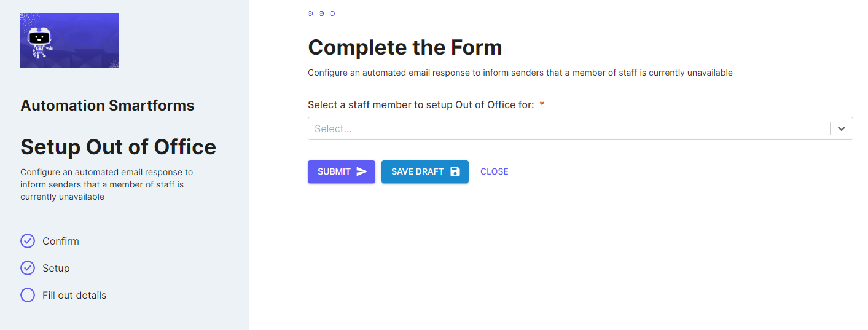Go to the Setup step label
Screen dimensions: 868x330
pos(56,268)
